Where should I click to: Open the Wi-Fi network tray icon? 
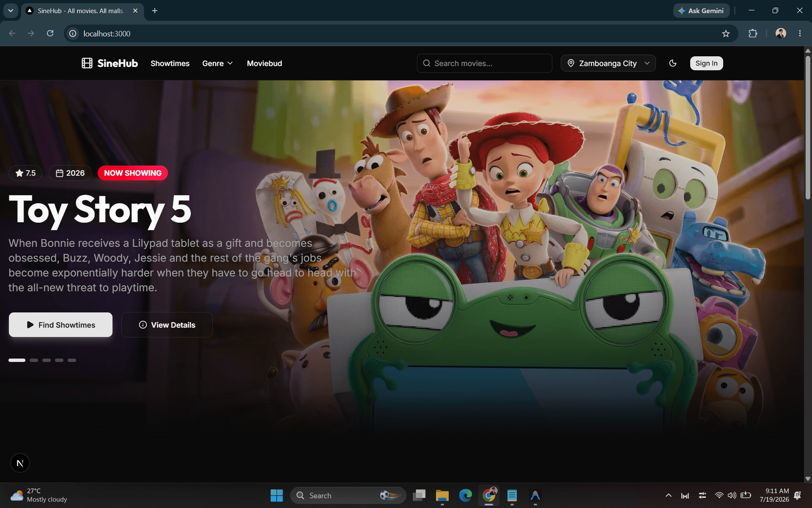coord(719,495)
